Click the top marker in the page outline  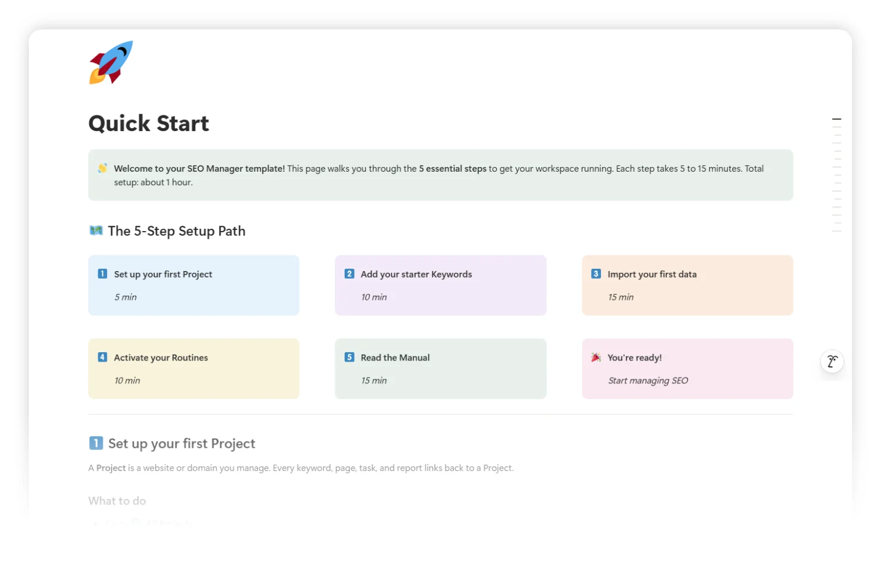[x=837, y=119]
